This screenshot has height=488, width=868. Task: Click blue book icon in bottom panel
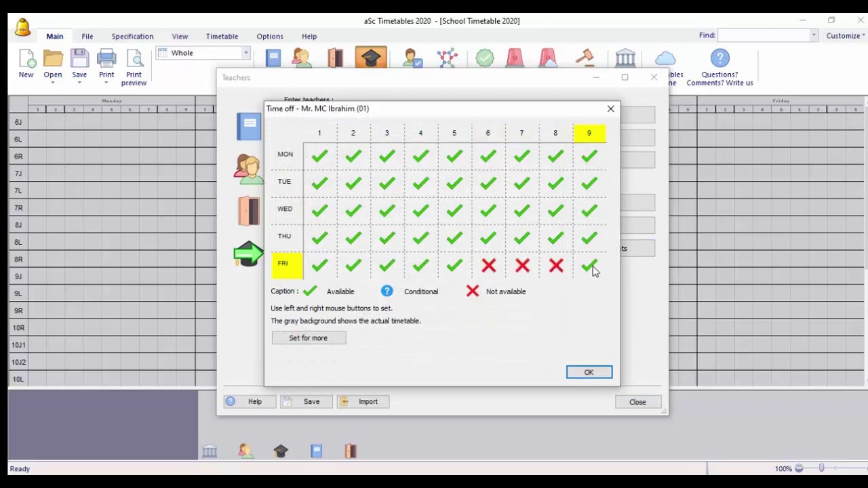316,451
